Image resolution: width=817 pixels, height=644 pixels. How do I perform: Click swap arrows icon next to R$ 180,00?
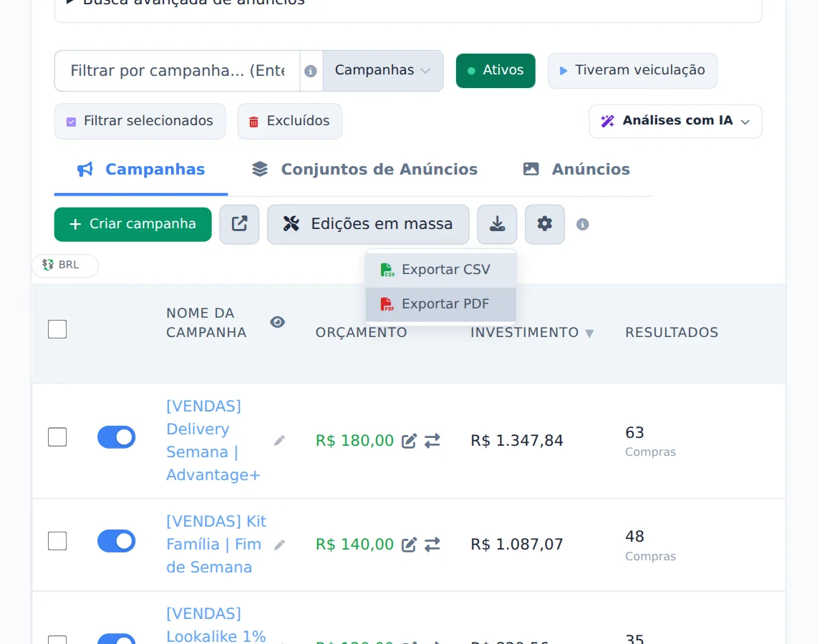click(432, 441)
